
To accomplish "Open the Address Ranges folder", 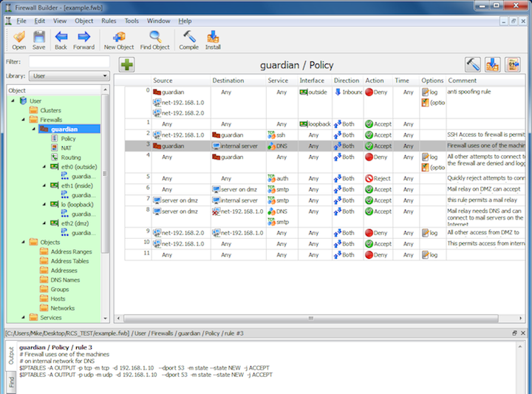I will [66, 251].
